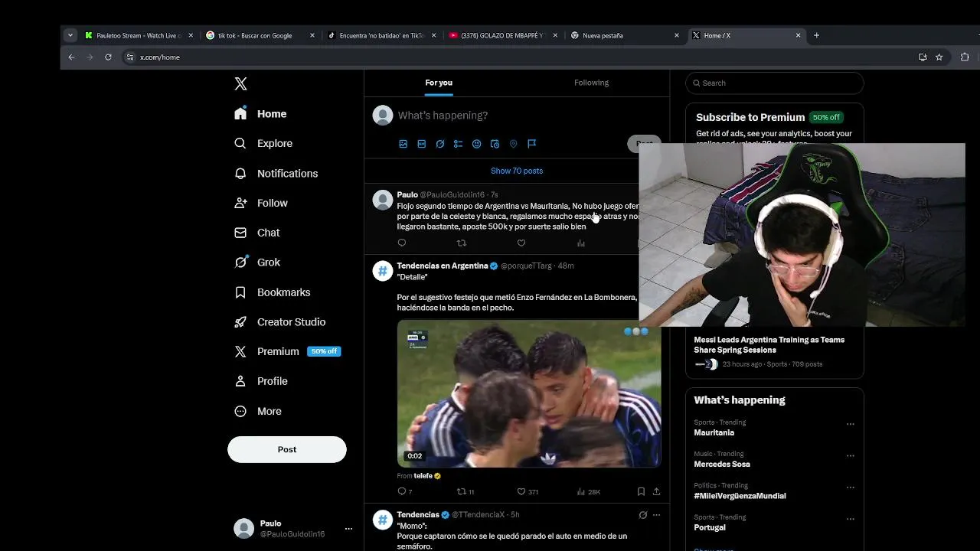Open Subscribe to Premium heading
This screenshot has width=980, height=551.
click(x=750, y=117)
